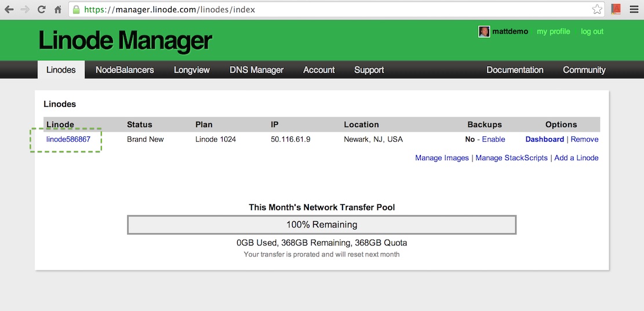Open the Chrome hamburger menu
644x311 pixels.
click(x=634, y=9)
